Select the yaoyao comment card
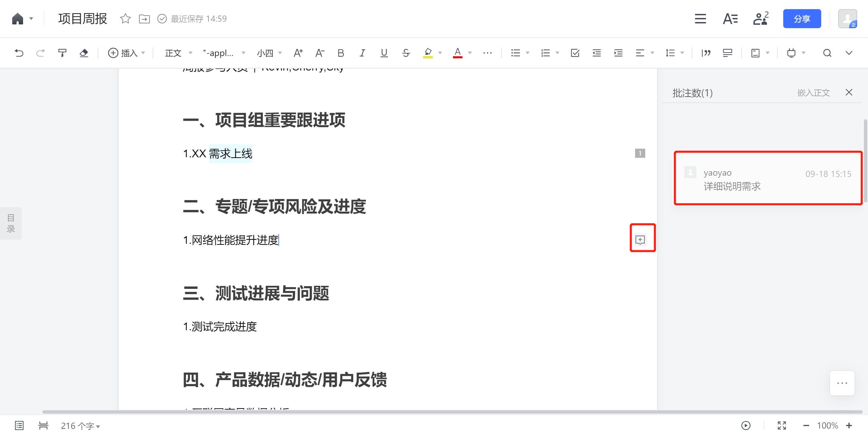The width and height of the screenshot is (868, 436). point(768,178)
